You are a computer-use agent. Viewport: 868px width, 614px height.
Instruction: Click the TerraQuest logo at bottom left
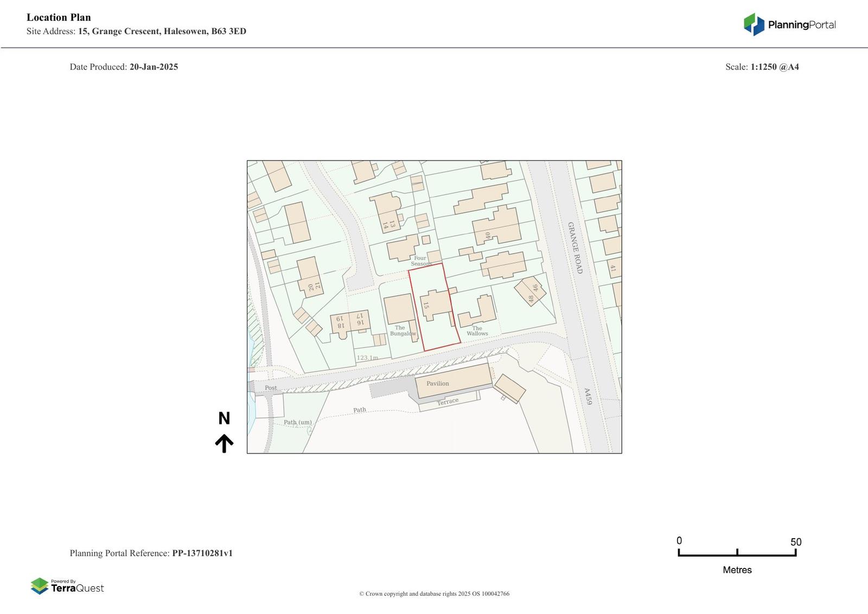(67, 586)
